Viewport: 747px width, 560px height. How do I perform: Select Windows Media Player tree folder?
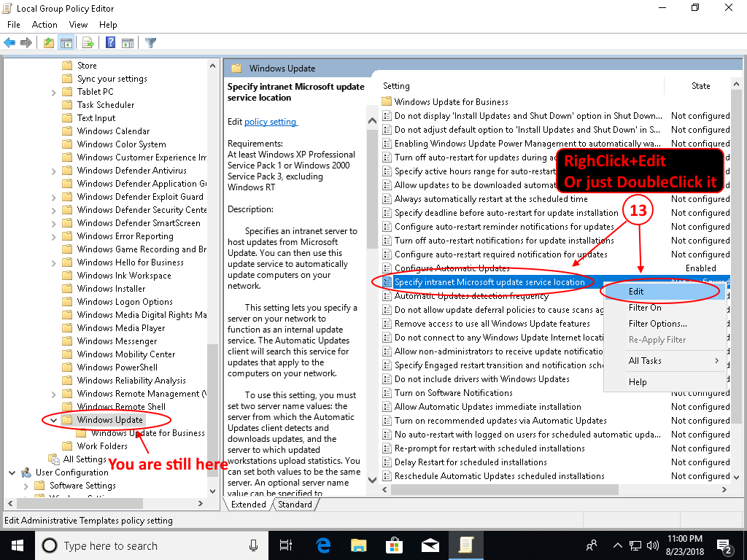(121, 328)
